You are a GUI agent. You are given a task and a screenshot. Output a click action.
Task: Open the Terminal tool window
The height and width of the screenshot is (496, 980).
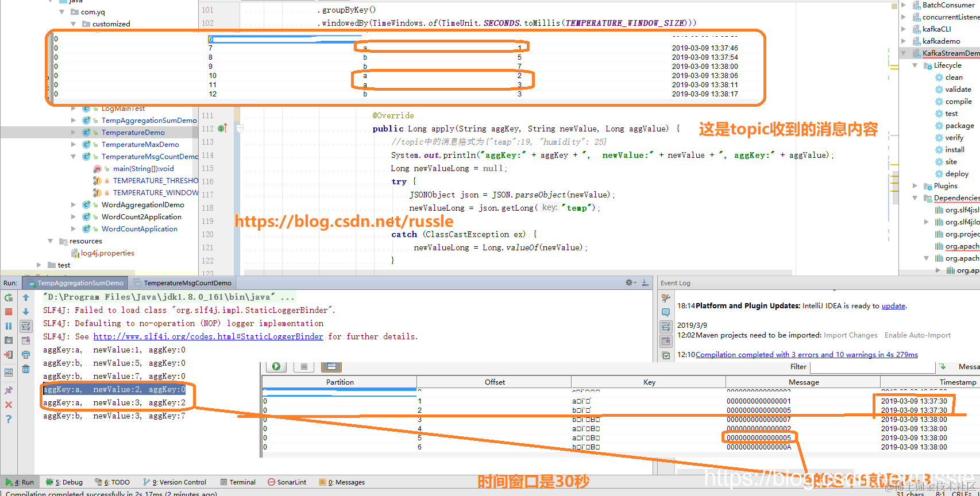[x=238, y=482]
